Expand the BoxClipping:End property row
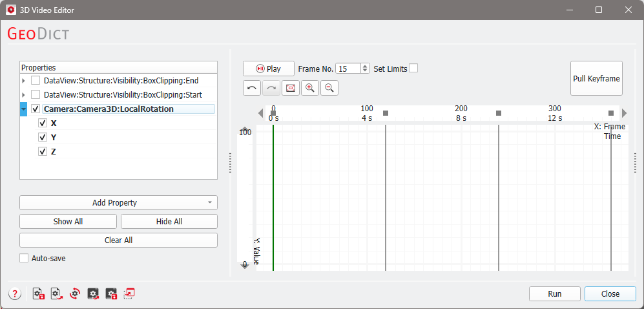The image size is (644, 309). point(23,81)
